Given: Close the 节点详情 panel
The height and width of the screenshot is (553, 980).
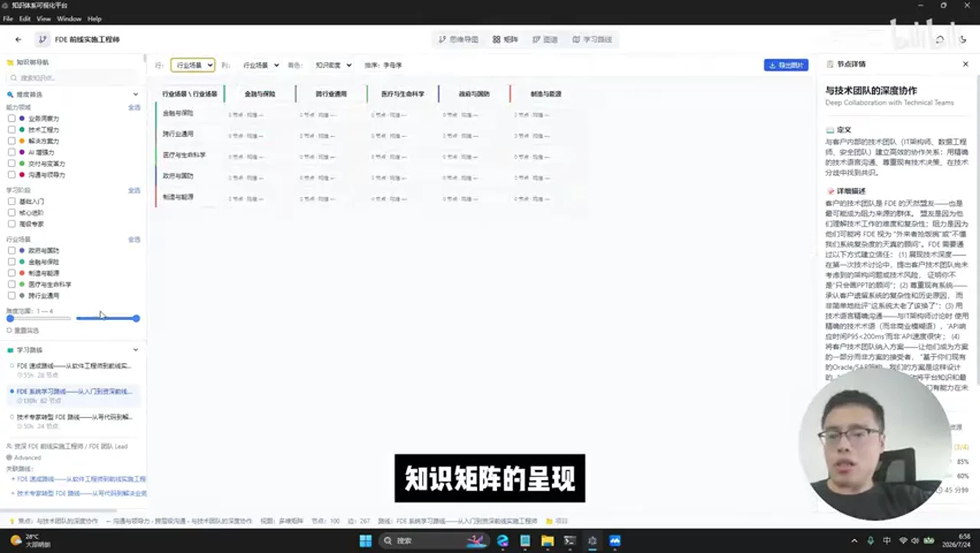Looking at the screenshot, I should click(965, 64).
